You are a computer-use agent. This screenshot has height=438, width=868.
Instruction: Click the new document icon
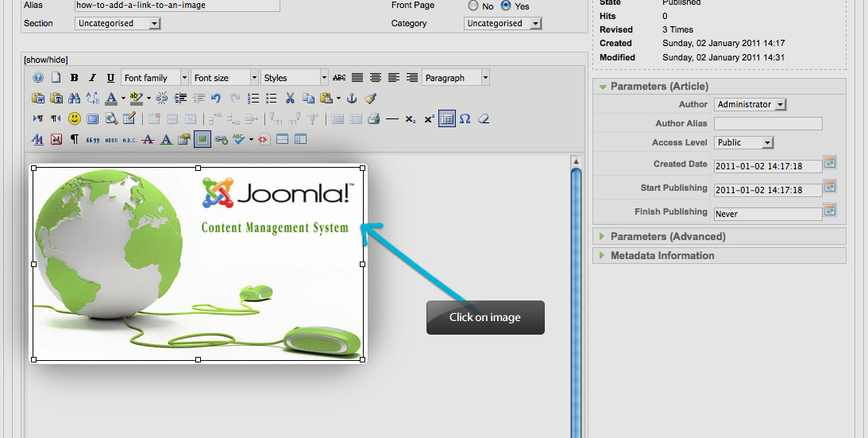pos(56,78)
